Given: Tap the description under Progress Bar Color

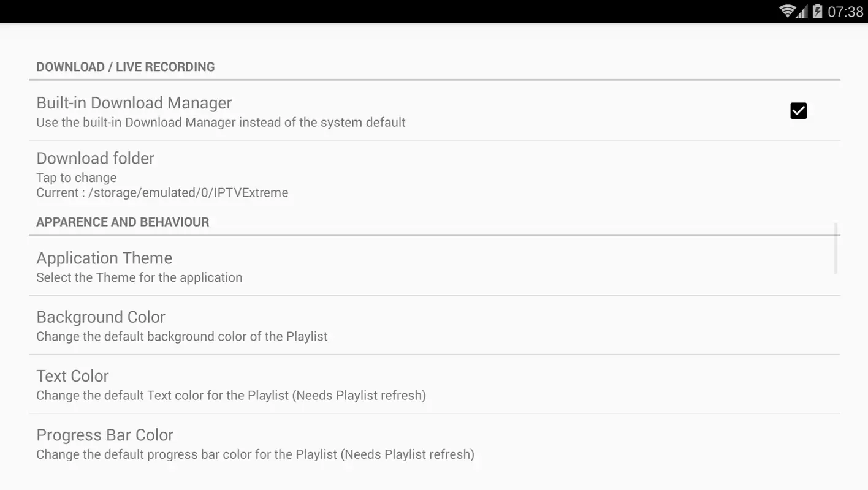Looking at the screenshot, I should click(255, 454).
